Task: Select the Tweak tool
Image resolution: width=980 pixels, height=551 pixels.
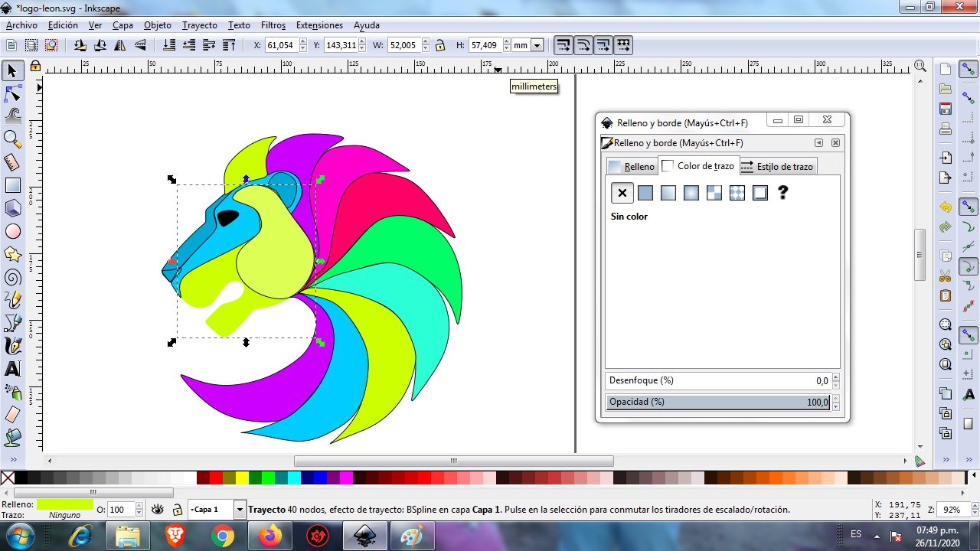Action: pos(12,116)
